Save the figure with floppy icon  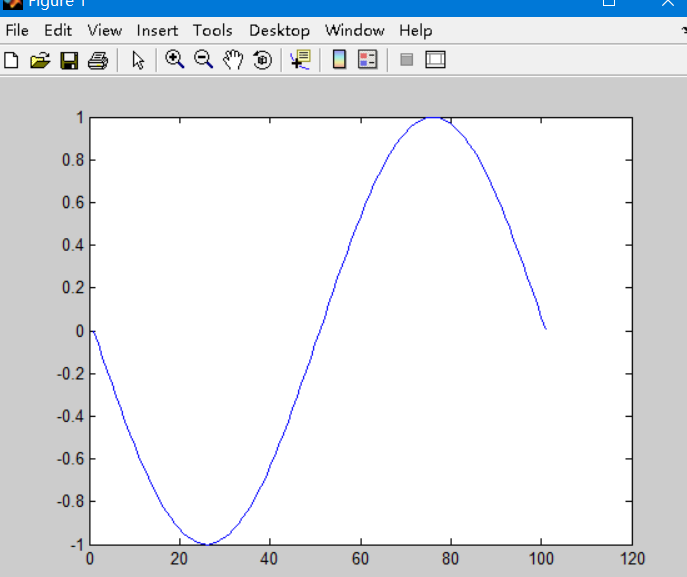coord(69,60)
